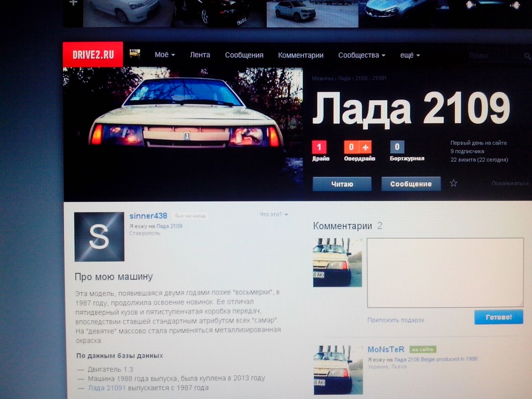This screenshot has height=399, width=532.
Task: Select 9 подписчика text
Action: (x=467, y=151)
